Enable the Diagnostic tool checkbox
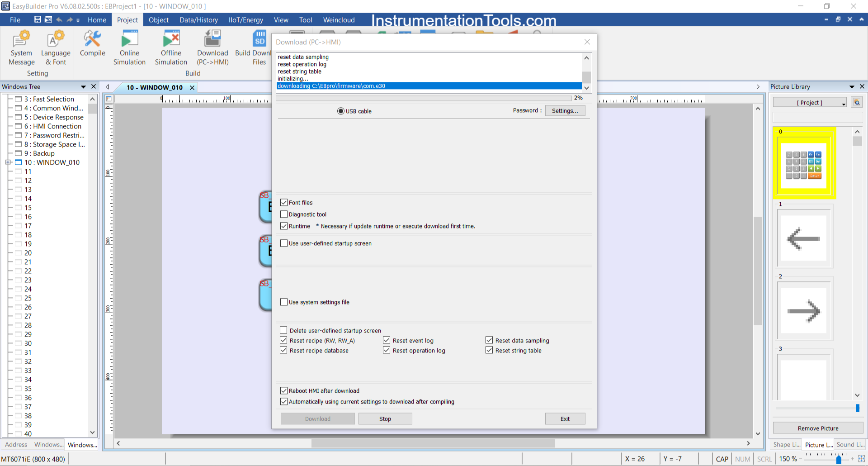 [x=284, y=214]
